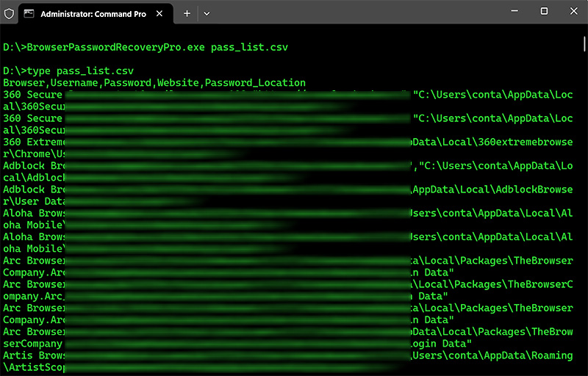Image resolution: width=588 pixels, height=376 pixels.
Task: Maximize the terminal window
Action: [544, 11]
